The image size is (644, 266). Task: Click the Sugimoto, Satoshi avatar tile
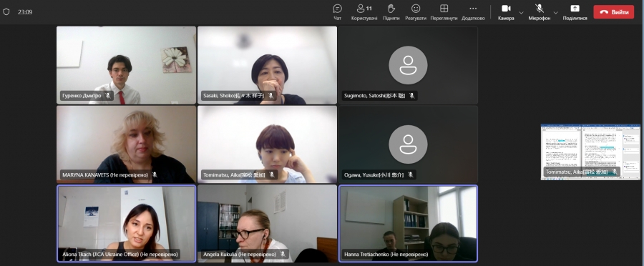point(408,65)
